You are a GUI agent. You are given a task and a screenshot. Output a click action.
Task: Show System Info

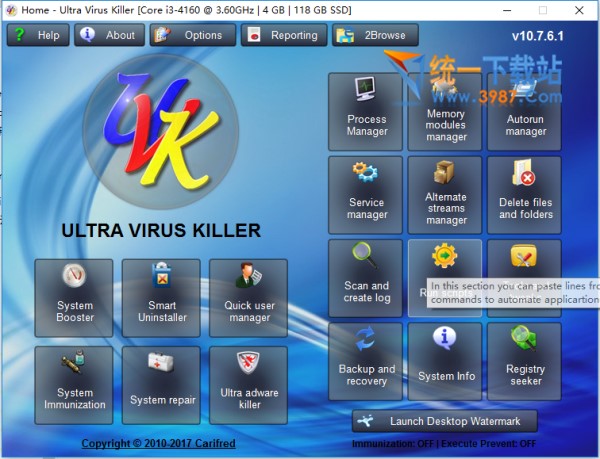[445, 361]
